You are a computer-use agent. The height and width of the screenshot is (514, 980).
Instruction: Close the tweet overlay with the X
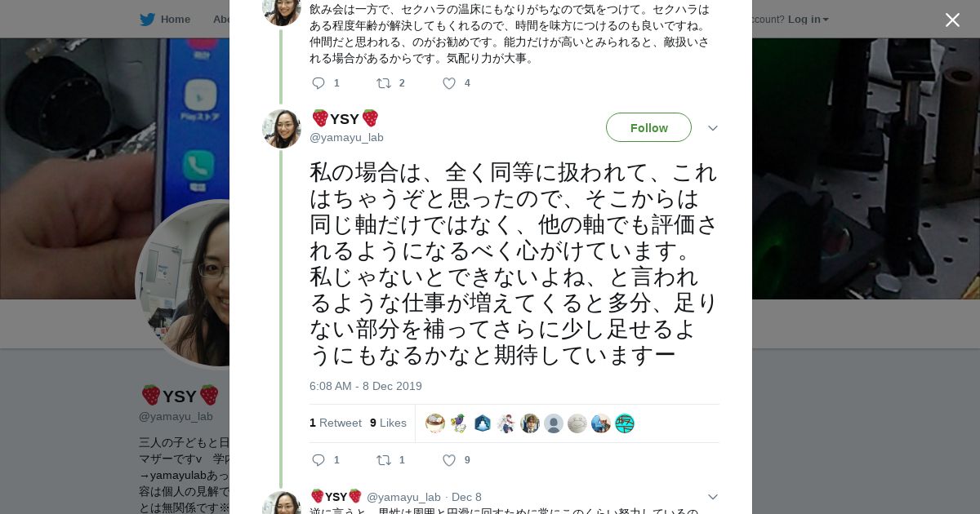click(x=952, y=20)
